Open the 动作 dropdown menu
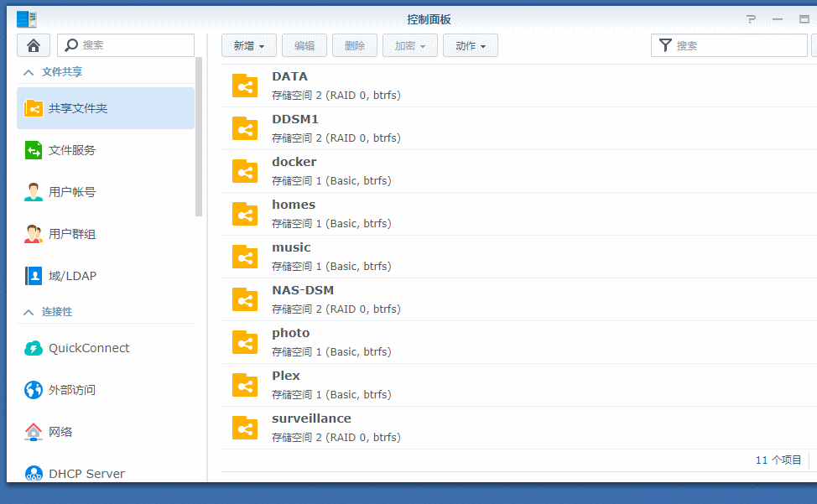This screenshot has height=504, width=817. pos(471,45)
